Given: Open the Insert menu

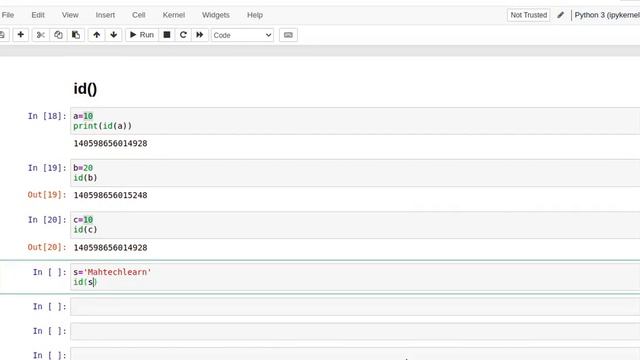Looking at the screenshot, I should point(105,15).
